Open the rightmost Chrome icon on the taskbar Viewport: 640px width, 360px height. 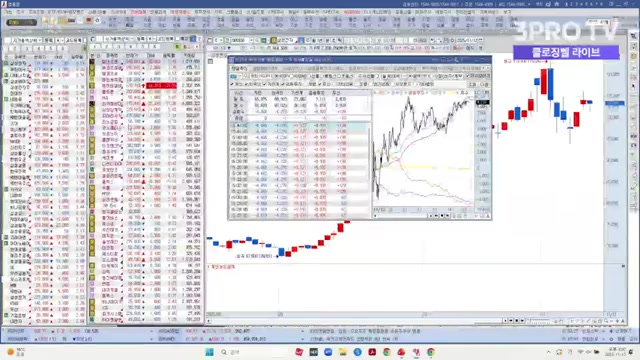(x=431, y=352)
